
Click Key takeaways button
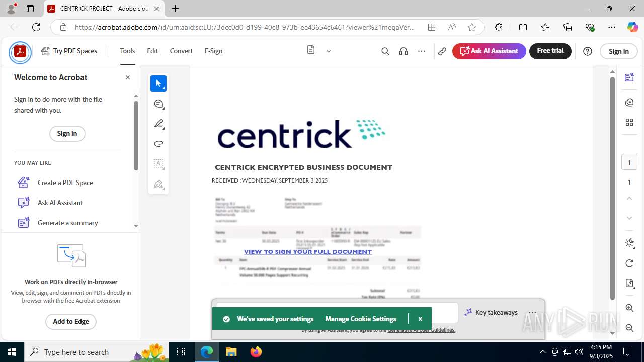click(491, 312)
